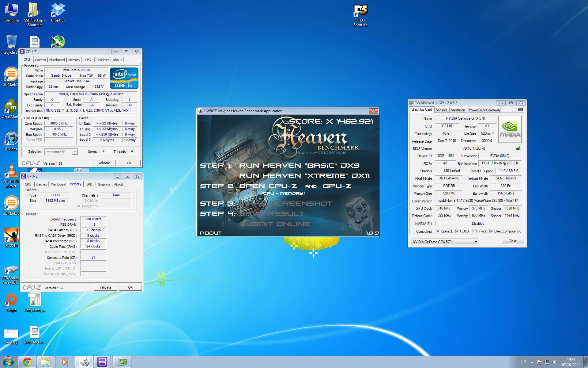This screenshot has height=368, width=588.
Task: Toggle the DirectCompute 5.0 checkbox
Action: (491, 231)
